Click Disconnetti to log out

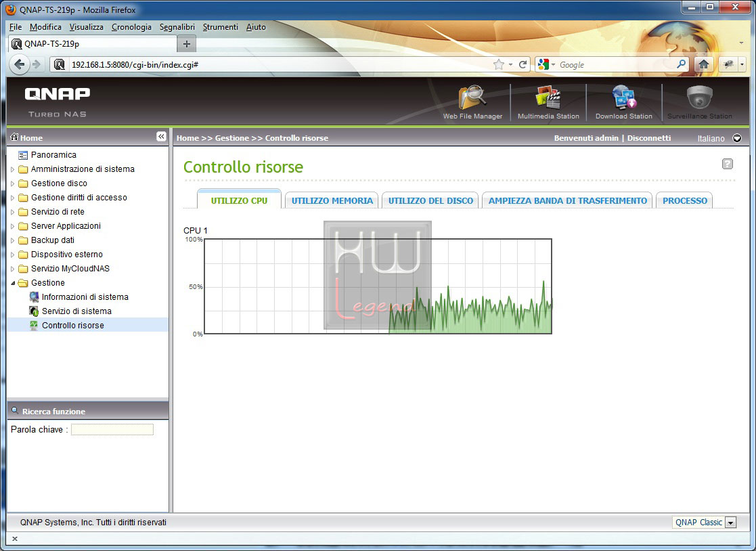click(649, 138)
